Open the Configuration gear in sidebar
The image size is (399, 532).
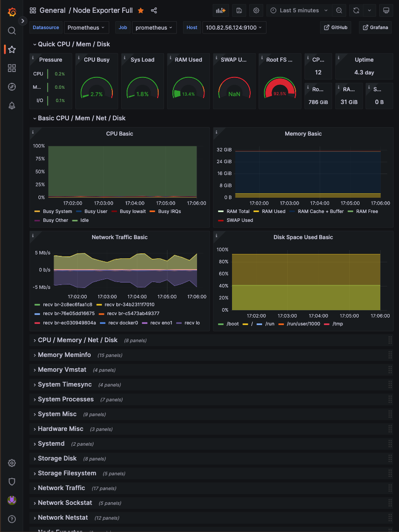click(x=12, y=463)
